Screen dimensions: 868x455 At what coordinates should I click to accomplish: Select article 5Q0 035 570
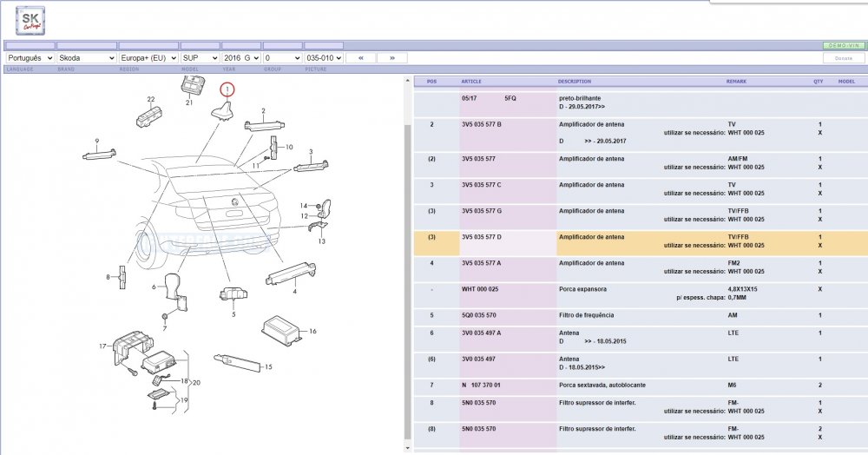[479, 315]
